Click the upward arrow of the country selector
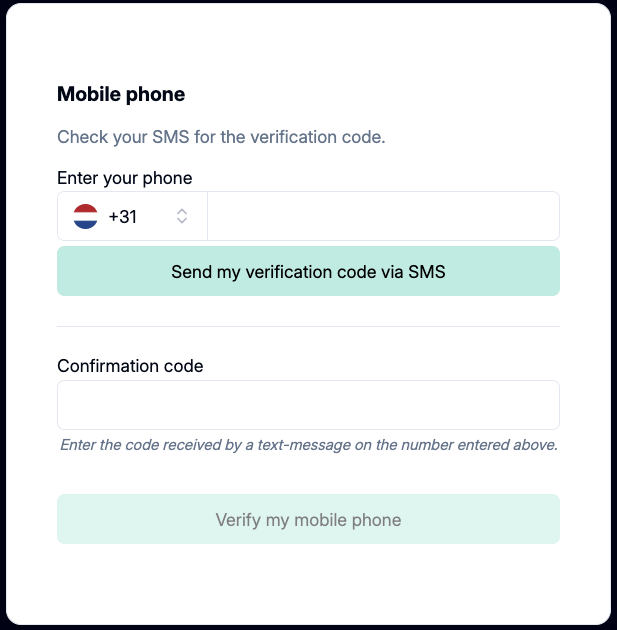The image size is (617, 630). [182, 211]
